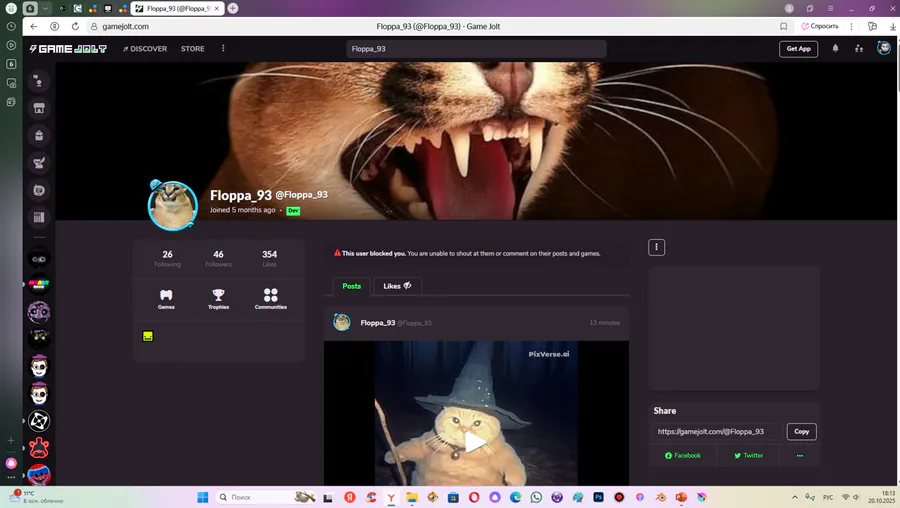Screen dimensions: 900x508
Task: Open the browser history sidebar icon
Action: pyautogui.click(x=11, y=26)
